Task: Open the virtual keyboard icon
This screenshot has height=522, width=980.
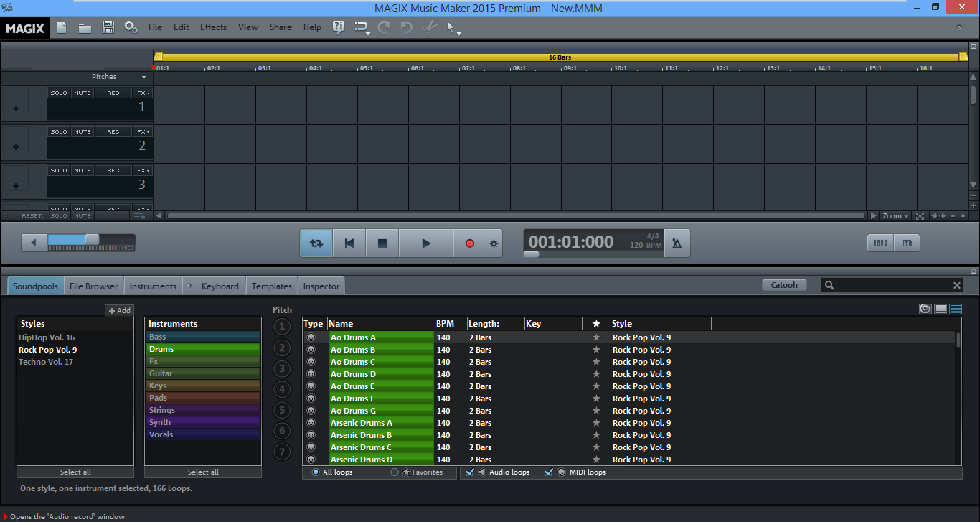Action: click(907, 243)
